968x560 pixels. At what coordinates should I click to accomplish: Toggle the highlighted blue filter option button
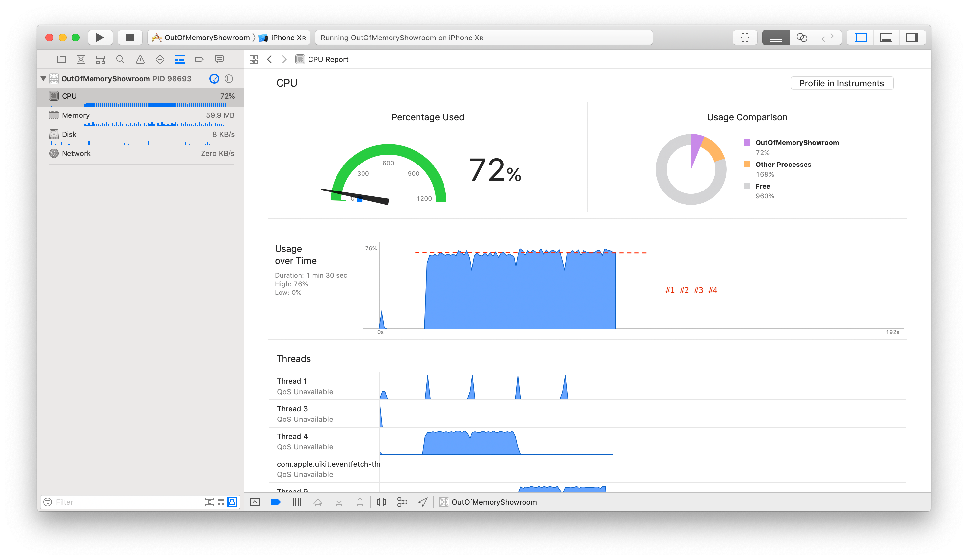232,502
